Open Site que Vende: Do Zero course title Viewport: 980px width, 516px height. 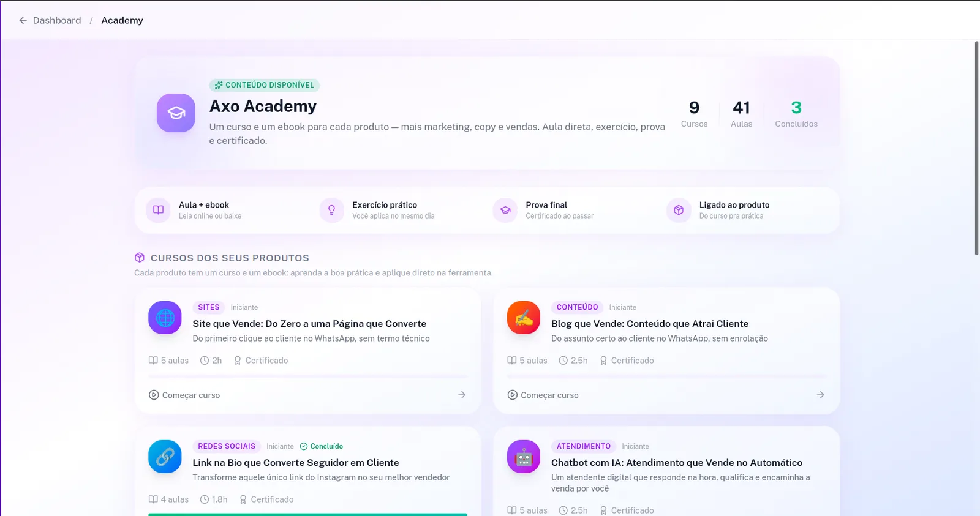pos(309,324)
